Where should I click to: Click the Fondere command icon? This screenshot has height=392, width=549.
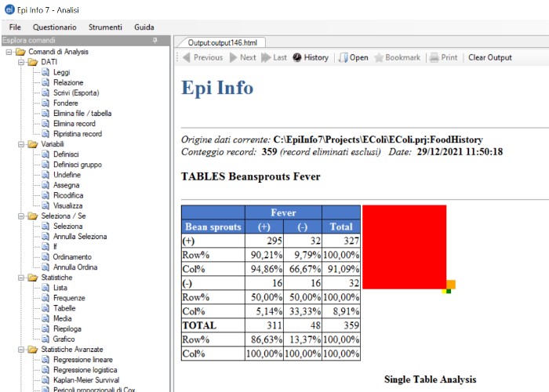45,103
